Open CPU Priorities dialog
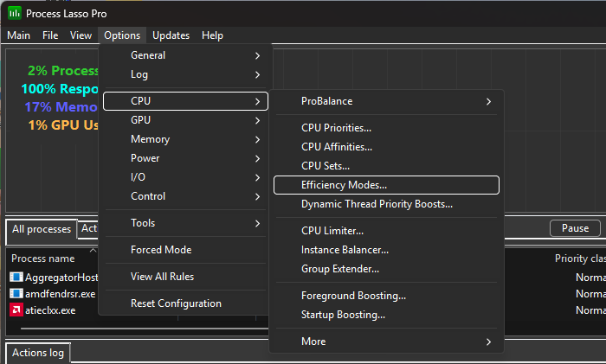Image resolution: width=606 pixels, height=364 pixels. click(x=386, y=128)
